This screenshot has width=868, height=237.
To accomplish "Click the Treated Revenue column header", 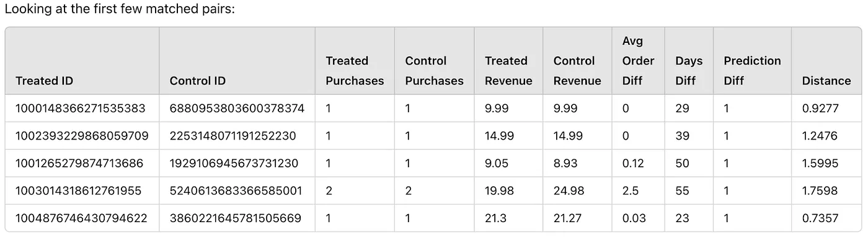I will [508, 71].
